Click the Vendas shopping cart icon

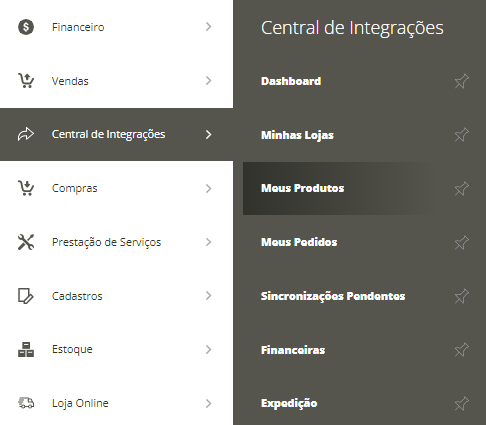click(x=26, y=81)
